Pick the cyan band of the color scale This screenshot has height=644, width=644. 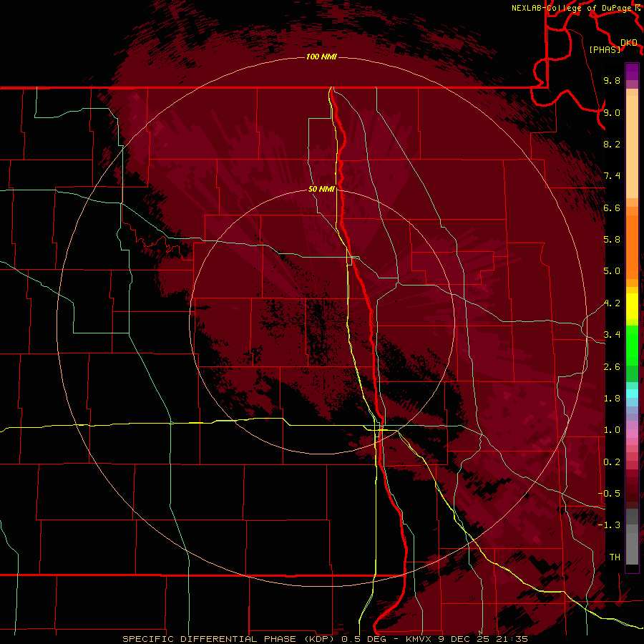coord(632,393)
